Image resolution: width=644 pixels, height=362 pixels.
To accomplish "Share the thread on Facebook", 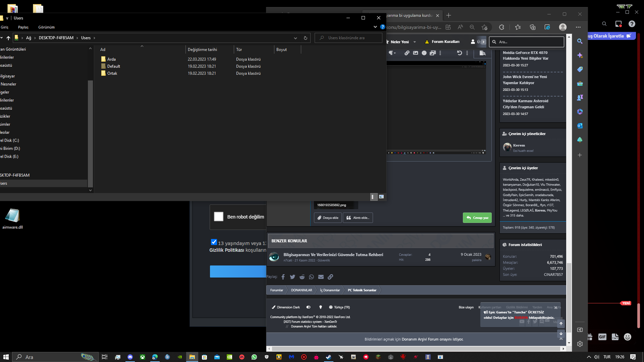I will [283, 277].
